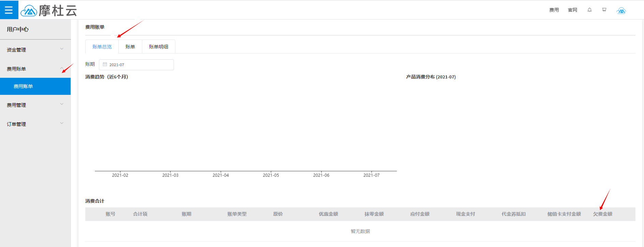Screen dimensions: 644x247
Task: Click the 费用 link in header
Action: pyautogui.click(x=554, y=10)
